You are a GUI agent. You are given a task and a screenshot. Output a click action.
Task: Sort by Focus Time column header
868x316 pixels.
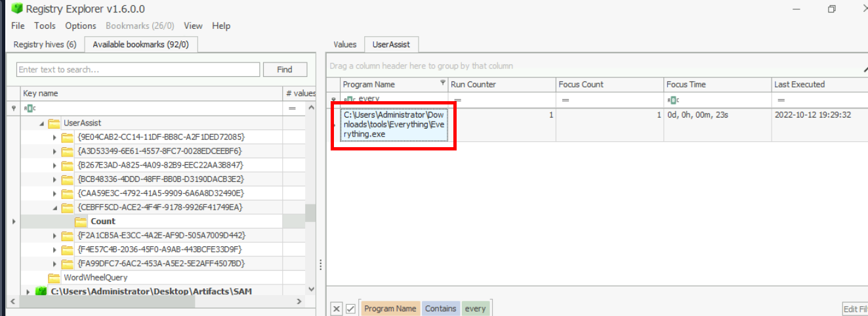coord(718,84)
